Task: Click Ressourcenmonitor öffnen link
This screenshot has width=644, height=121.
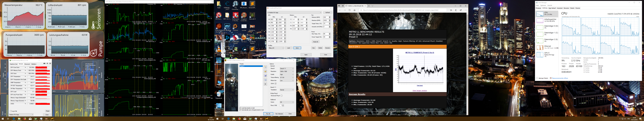Action: 560,78
